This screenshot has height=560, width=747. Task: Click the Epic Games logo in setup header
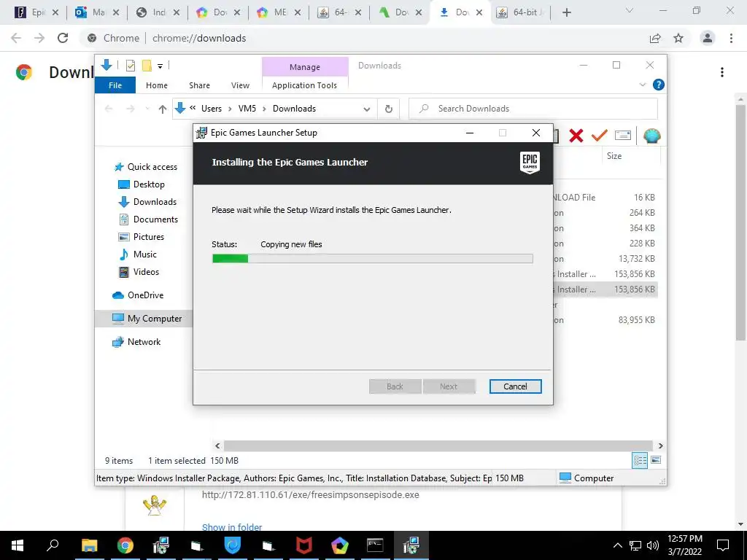tap(530, 163)
